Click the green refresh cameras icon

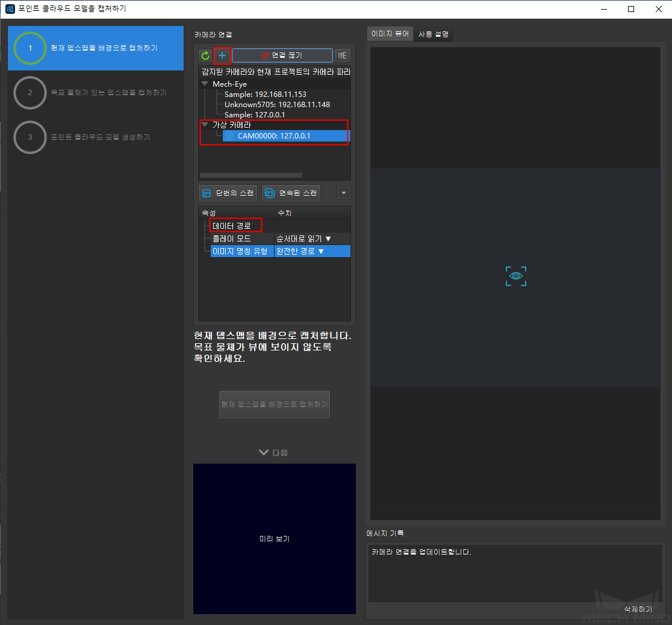click(x=206, y=56)
